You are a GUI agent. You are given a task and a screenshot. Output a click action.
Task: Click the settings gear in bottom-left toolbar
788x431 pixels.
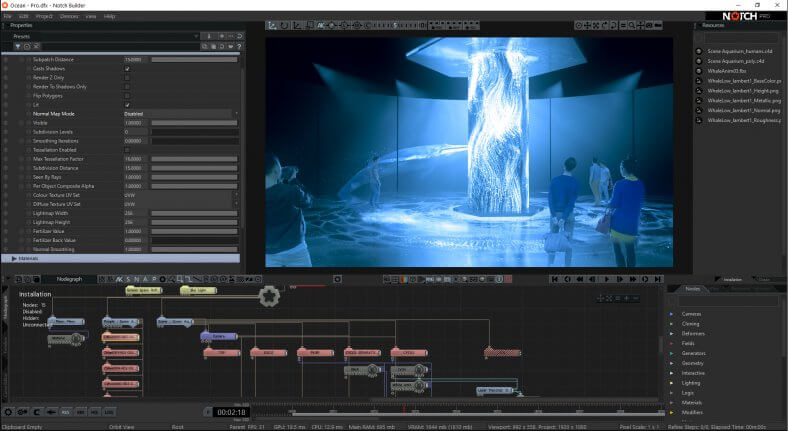point(8,411)
